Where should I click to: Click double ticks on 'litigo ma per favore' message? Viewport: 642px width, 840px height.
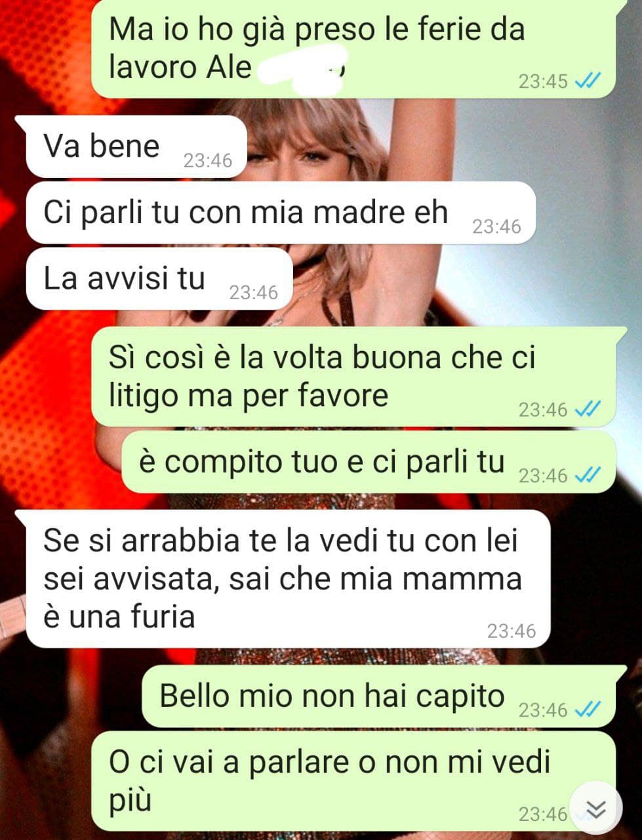[587, 409]
